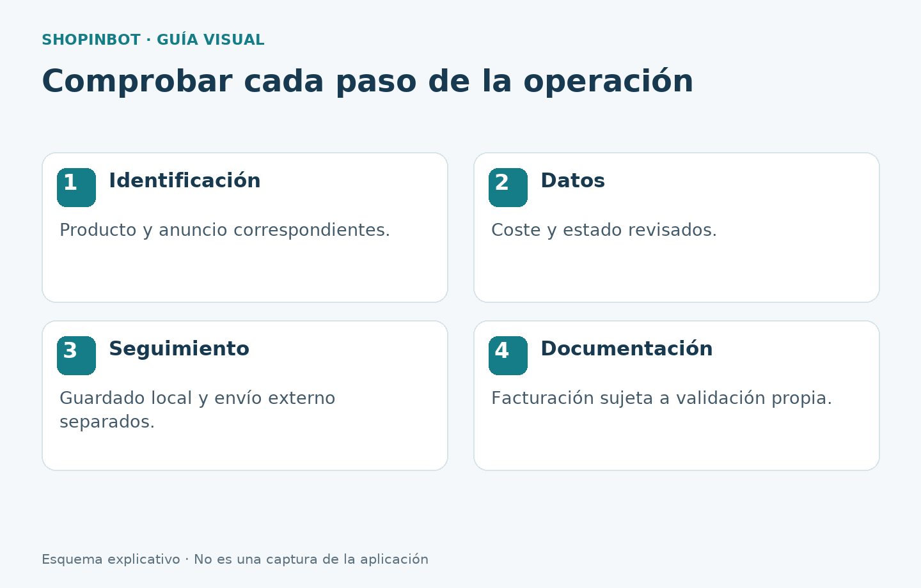The width and height of the screenshot is (921, 588).
Task: Click the footer note 'Esquema explicativo'
Action: [111, 560]
